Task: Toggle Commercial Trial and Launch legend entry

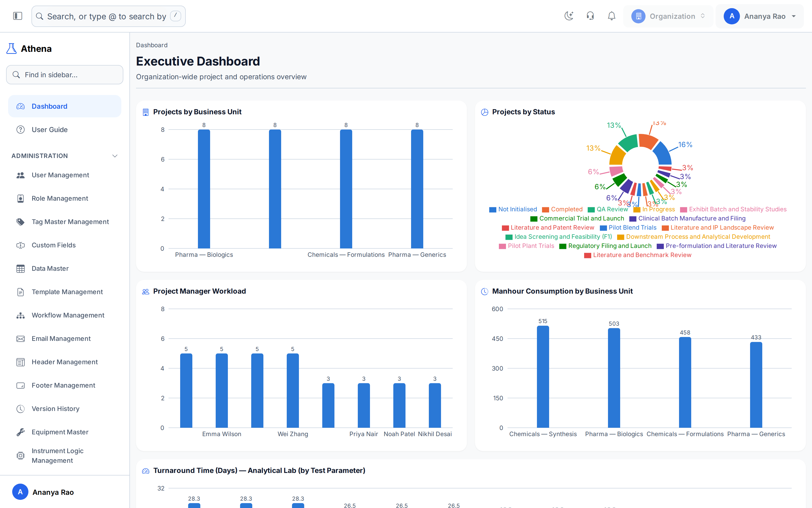Action: click(577, 218)
